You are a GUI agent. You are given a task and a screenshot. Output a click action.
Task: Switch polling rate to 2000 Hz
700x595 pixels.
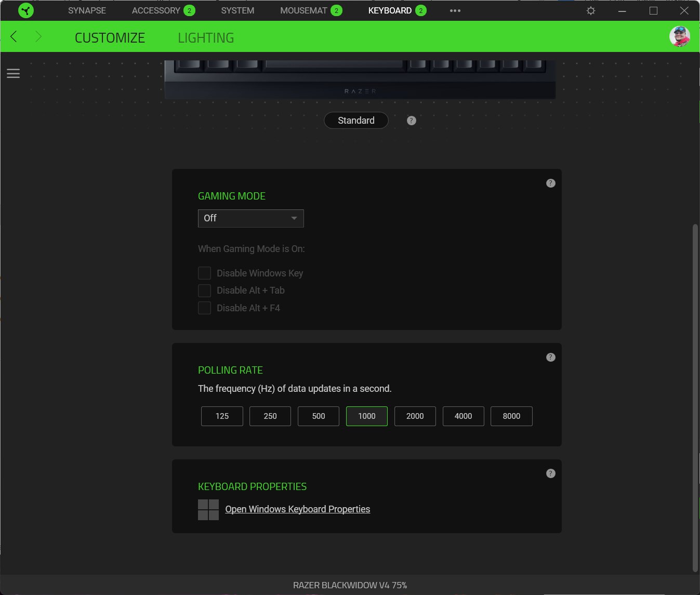pos(415,416)
